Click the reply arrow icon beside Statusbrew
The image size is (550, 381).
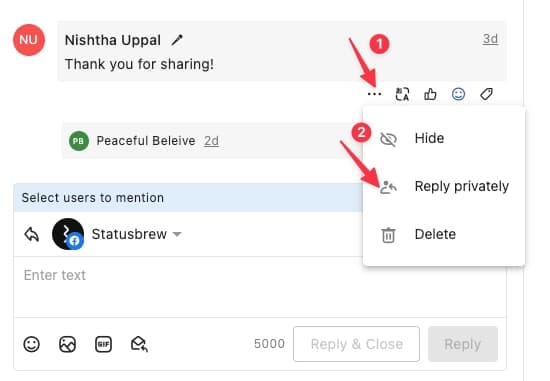pos(32,234)
